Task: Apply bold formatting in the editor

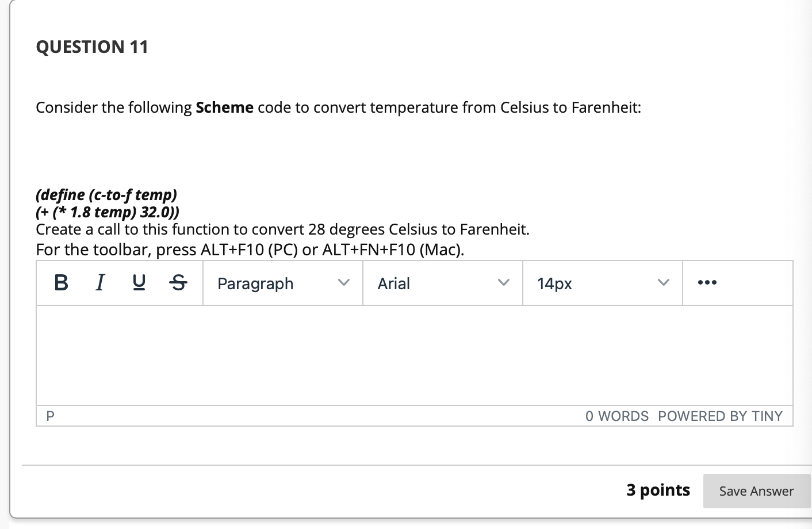Action: pos(60,282)
